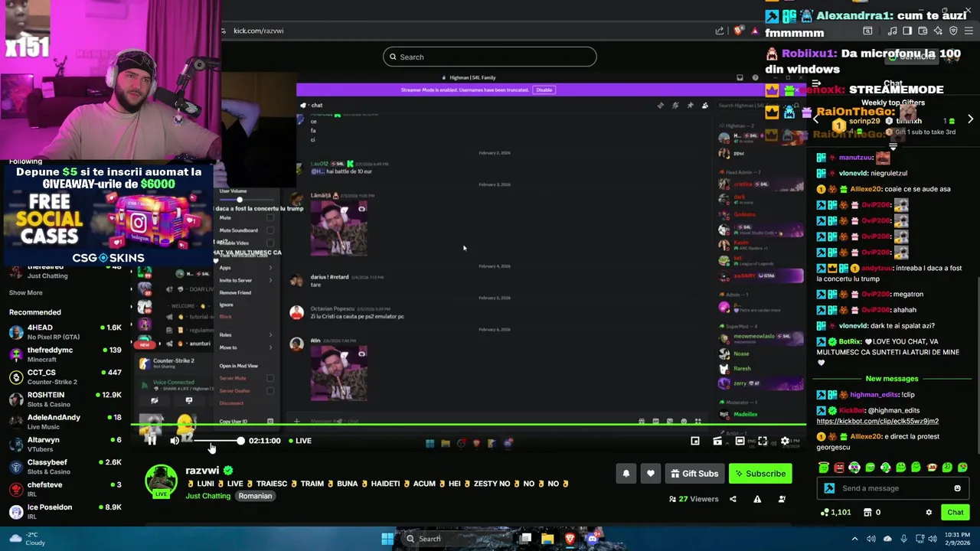980x551 pixels.
Task: Open the video player settings gear
Action: [785, 441]
